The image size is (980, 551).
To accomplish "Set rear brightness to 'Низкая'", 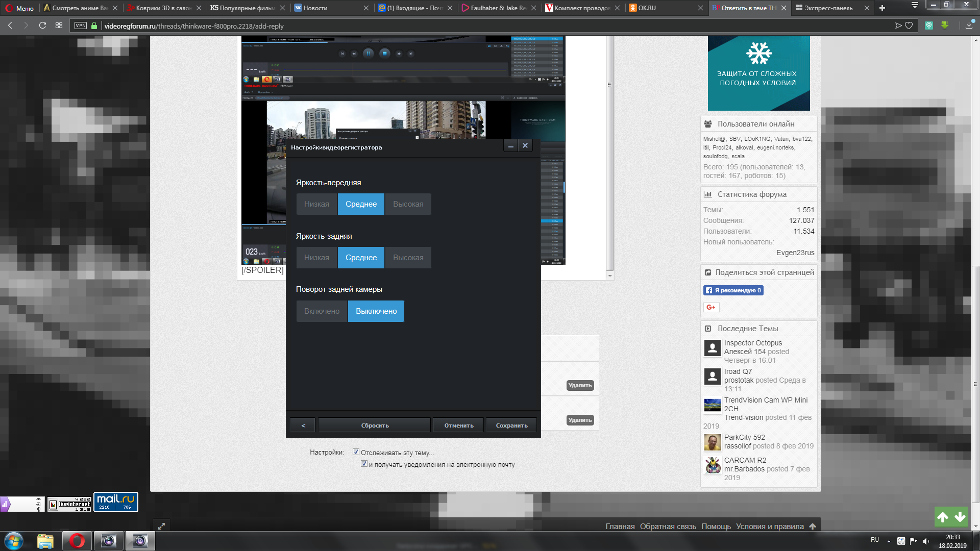I will point(316,258).
